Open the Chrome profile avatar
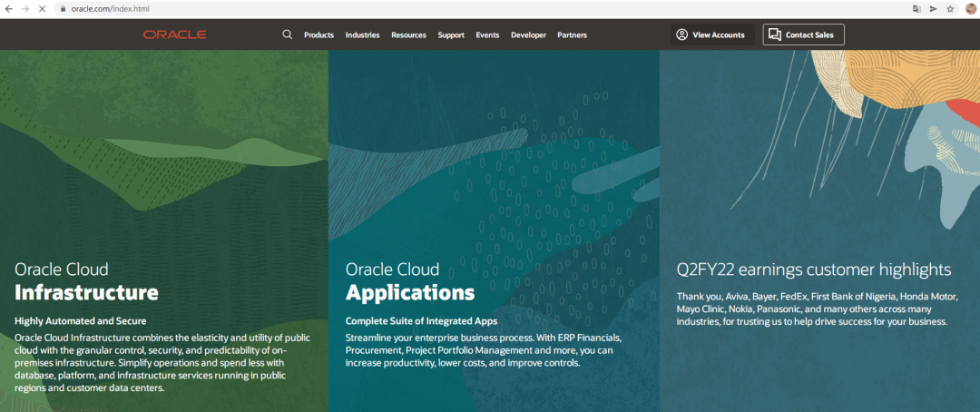980x412 pixels. tap(971, 9)
